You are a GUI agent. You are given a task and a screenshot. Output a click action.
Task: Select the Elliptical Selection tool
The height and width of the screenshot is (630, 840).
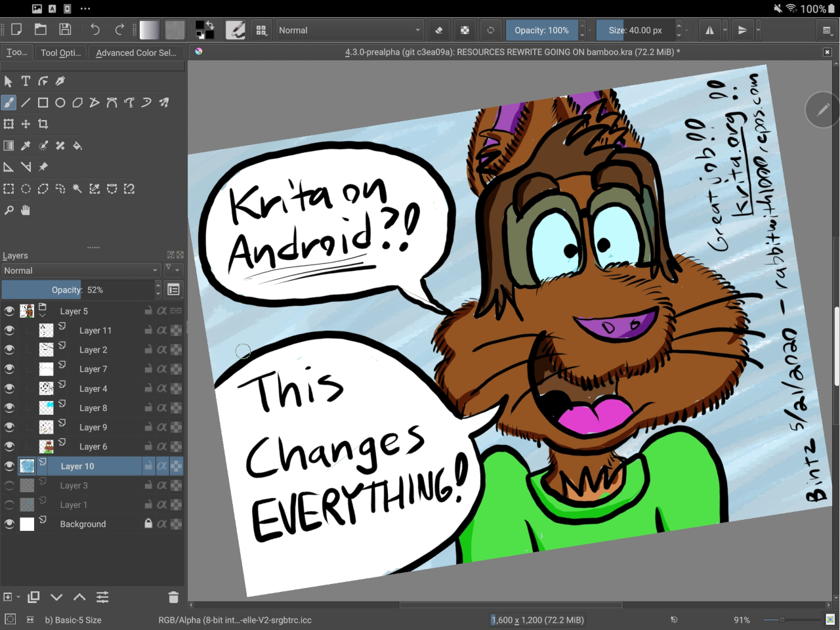click(26, 189)
